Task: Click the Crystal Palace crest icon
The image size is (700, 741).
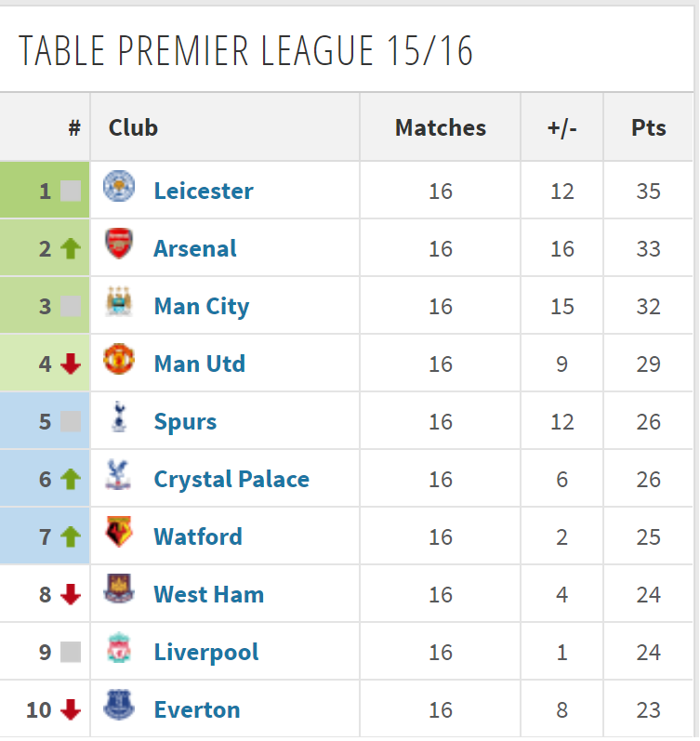Action: pyautogui.click(x=118, y=474)
